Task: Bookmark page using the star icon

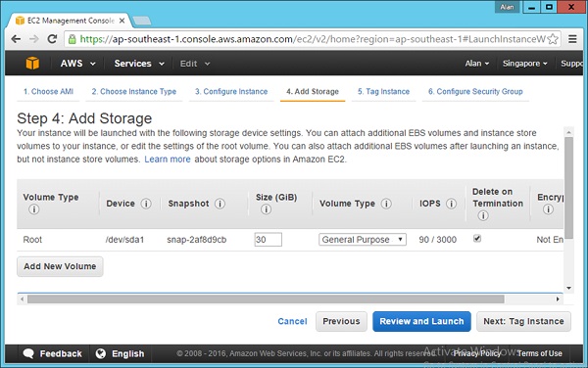Action: pyautogui.click(x=553, y=39)
